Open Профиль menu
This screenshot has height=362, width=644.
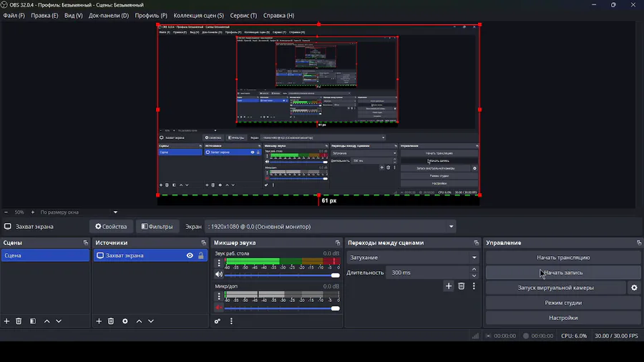[151, 16]
